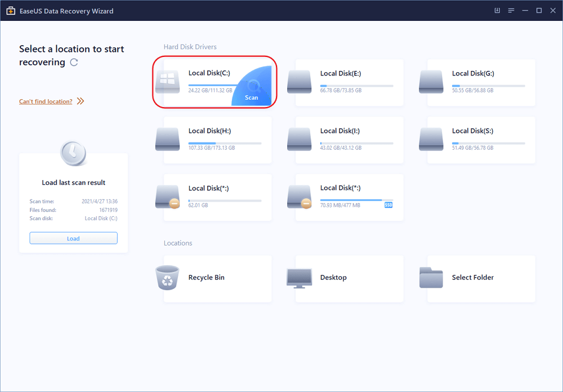Viewport: 563px width, 392px height.
Task: Click the import/update icon in title bar
Action: tap(497, 11)
